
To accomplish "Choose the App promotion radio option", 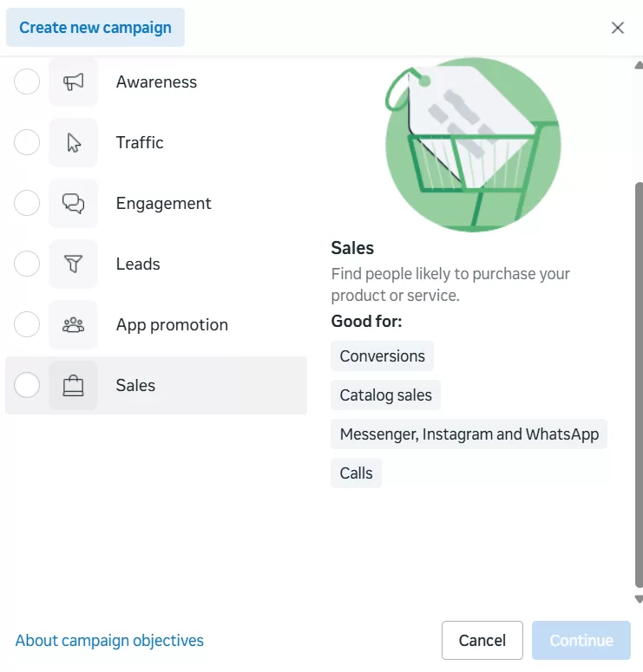I will pyautogui.click(x=27, y=325).
